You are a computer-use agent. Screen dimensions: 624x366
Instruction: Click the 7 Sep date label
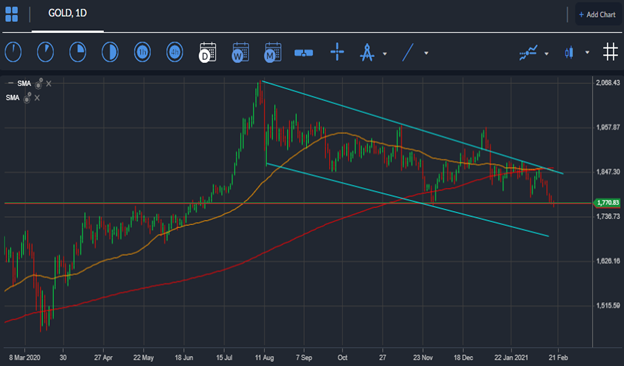click(304, 358)
